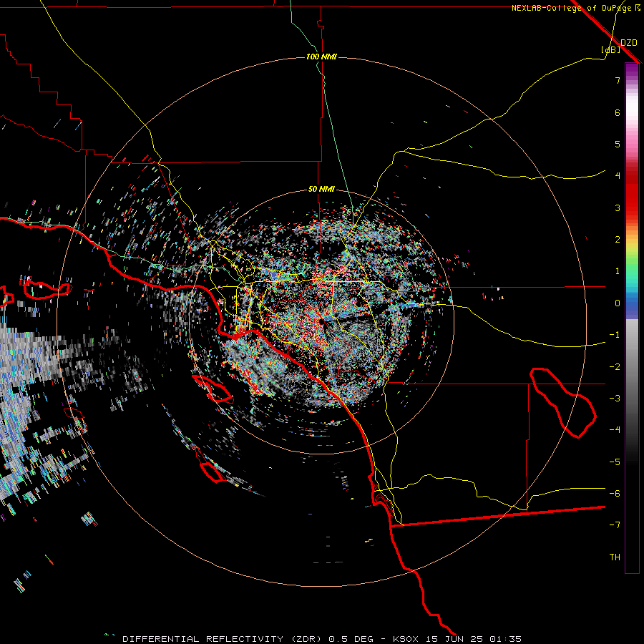Click the ZDR color scale bar

(x=632, y=318)
